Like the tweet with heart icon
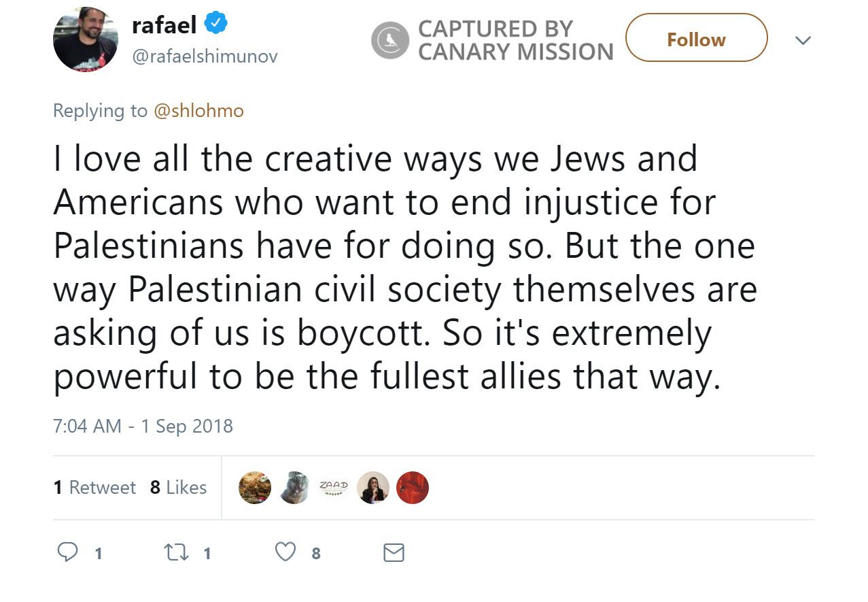This screenshot has height=602, width=868. tap(285, 552)
